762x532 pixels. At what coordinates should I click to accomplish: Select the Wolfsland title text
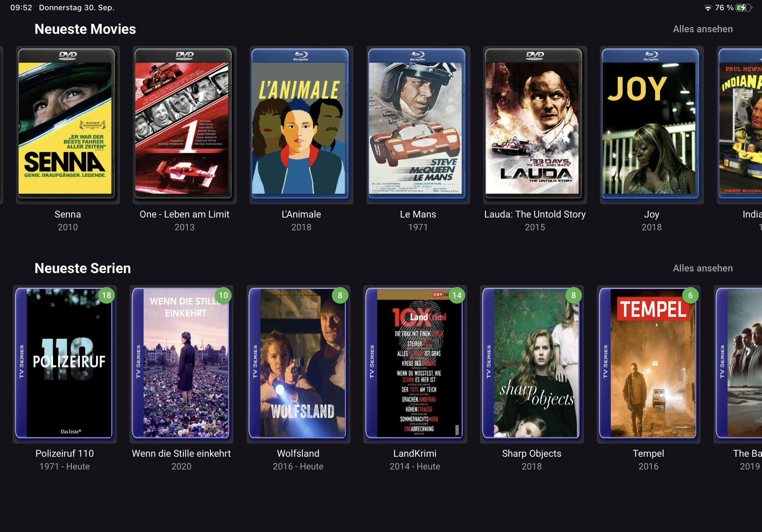(x=298, y=454)
